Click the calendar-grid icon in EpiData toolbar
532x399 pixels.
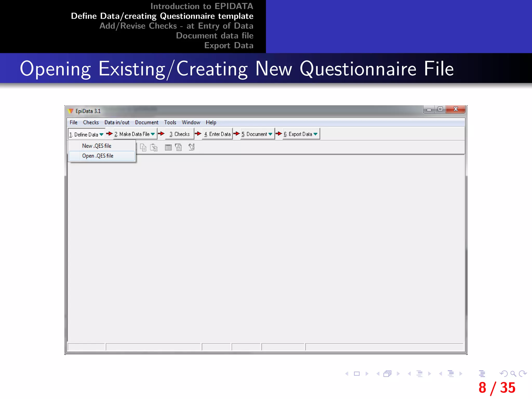pyautogui.click(x=168, y=148)
